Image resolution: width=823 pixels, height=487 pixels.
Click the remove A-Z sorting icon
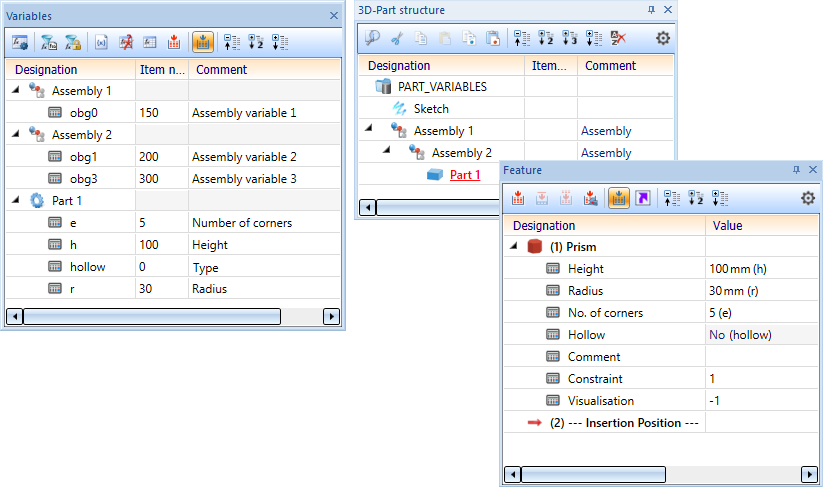pyautogui.click(x=618, y=38)
